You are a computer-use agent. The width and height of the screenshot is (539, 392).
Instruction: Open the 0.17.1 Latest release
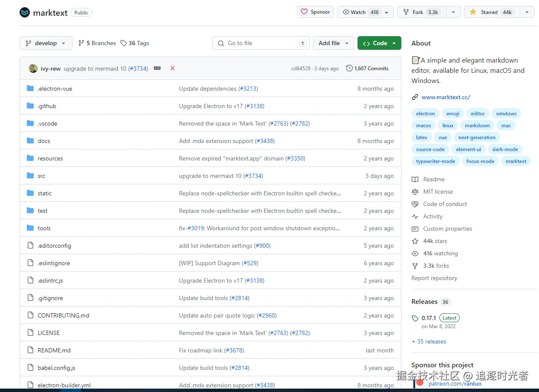pyautogui.click(x=441, y=318)
